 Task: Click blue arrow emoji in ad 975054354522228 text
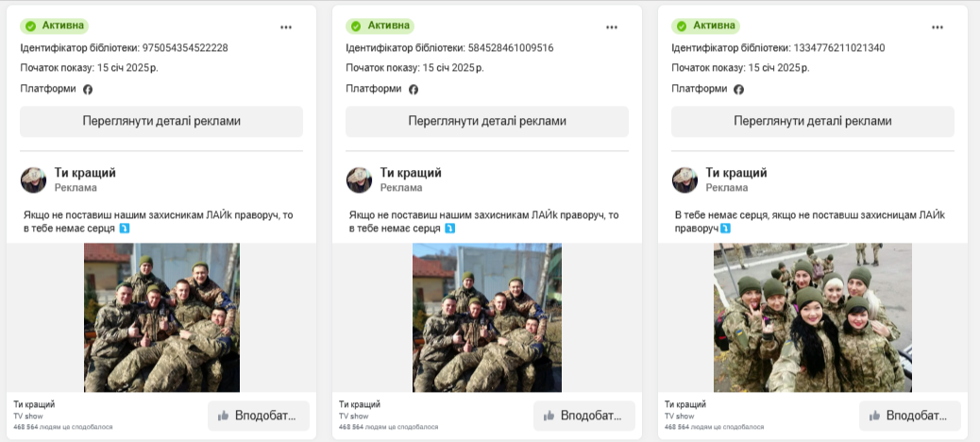pyautogui.click(x=125, y=229)
